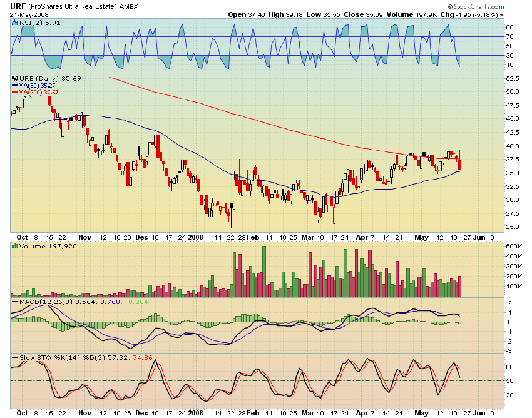Click the Volume 197,920 panel label
Image resolution: width=532 pixels, height=418 pixels.
coord(48,246)
